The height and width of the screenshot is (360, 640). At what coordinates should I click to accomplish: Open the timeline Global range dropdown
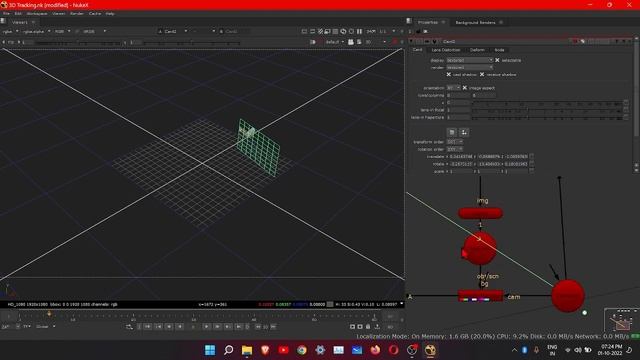point(46,327)
